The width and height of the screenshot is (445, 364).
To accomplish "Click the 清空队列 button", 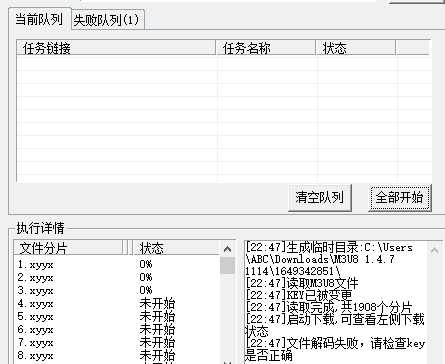I will [320, 198].
